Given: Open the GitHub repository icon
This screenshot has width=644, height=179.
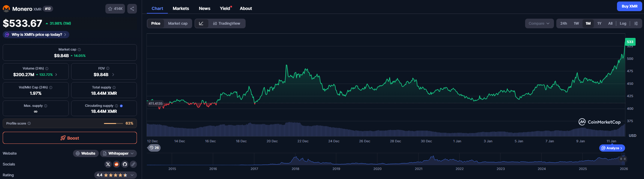Looking at the screenshot, I should (x=125, y=164).
